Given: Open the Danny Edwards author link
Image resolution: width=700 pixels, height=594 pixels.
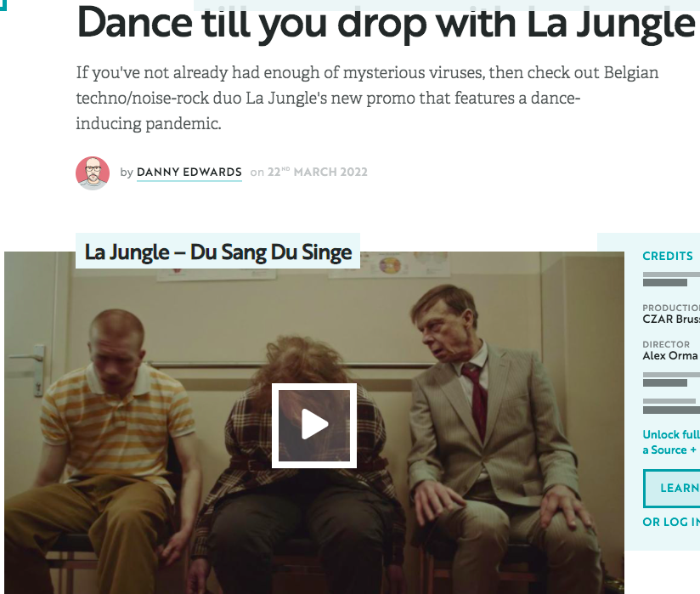Looking at the screenshot, I should 189,173.
